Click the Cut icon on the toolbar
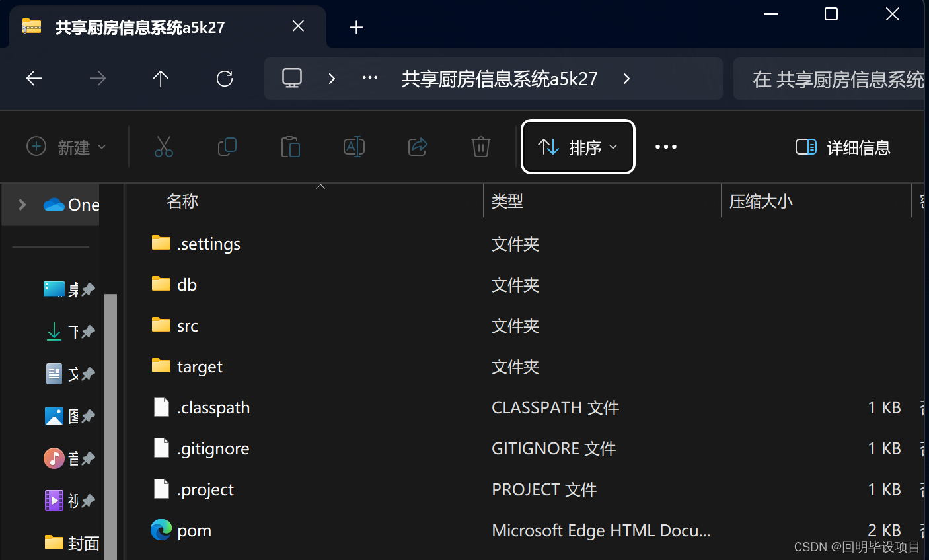This screenshot has width=929, height=560. (163, 147)
